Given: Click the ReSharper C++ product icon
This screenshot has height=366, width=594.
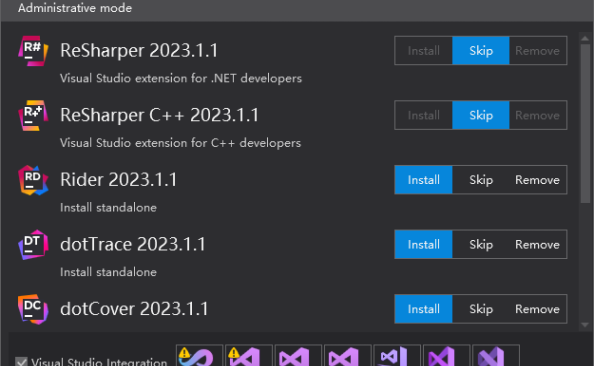Looking at the screenshot, I should (x=33, y=116).
